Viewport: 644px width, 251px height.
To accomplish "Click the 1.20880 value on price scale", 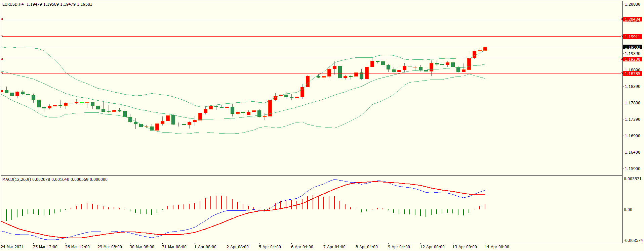I will pos(632,4).
